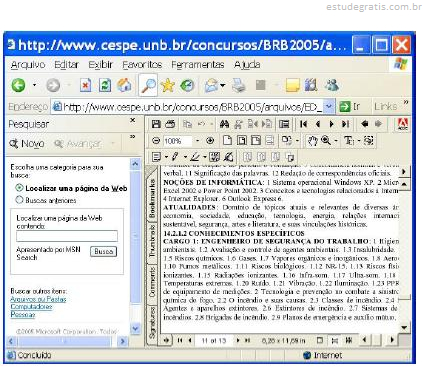This screenshot has width=423, height=368.
Task: Click the search text input field
Action: point(67,236)
